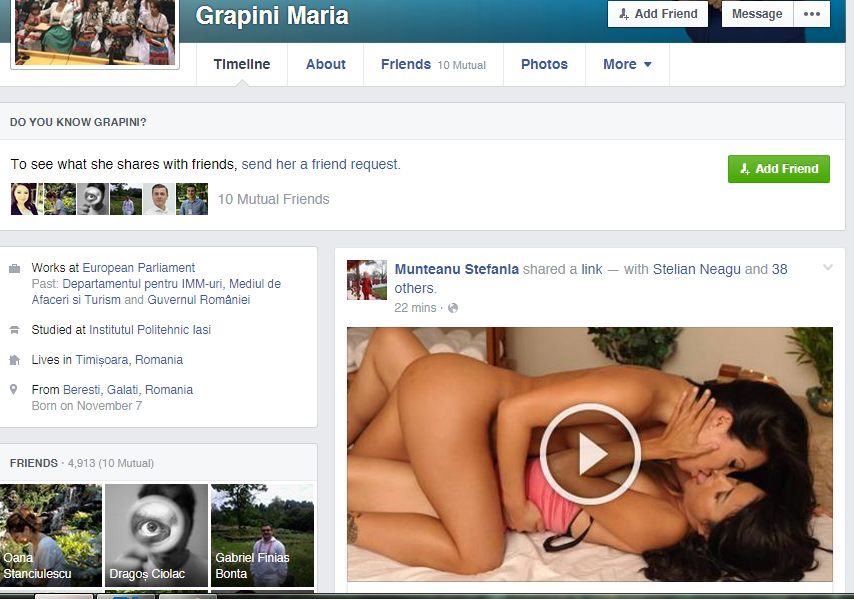Viewport: 854px width, 599px height.
Task: Open Munteanu Stefania profile name link
Action: (456, 270)
